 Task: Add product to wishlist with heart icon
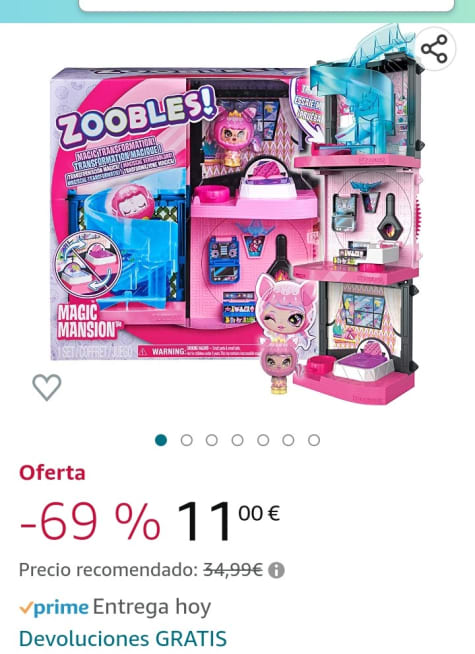[47, 387]
